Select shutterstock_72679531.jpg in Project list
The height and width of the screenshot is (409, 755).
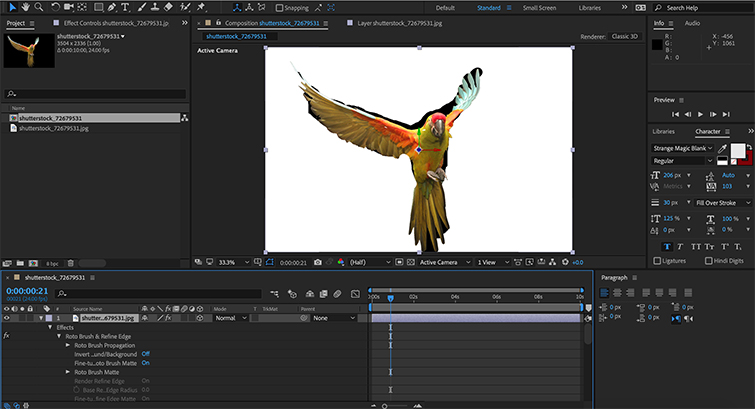[x=53, y=128]
